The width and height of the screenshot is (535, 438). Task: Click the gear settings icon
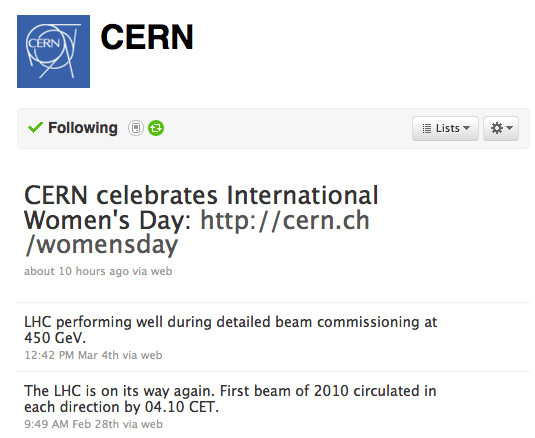coord(497,128)
